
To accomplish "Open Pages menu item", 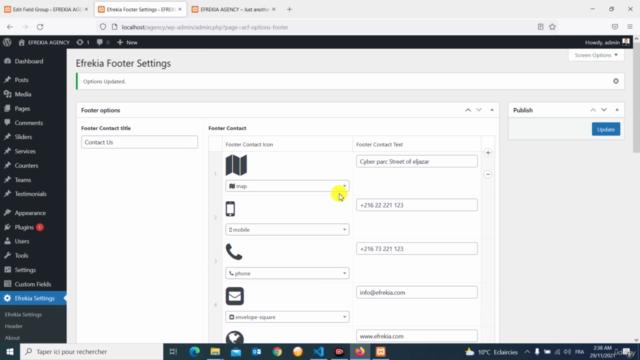I will click(22, 109).
